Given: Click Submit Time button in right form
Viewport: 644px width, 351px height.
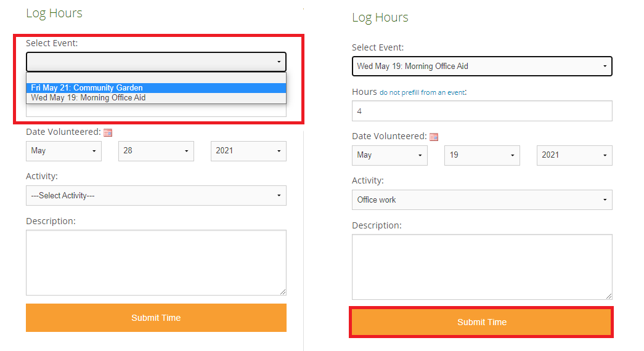Looking at the screenshot, I should [482, 322].
